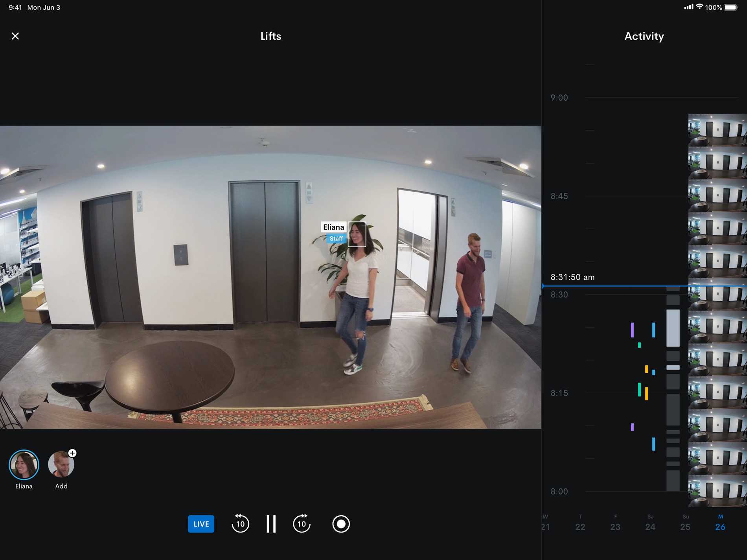
Task: Tap the Wi-Fi icon in status bar
Action: tap(699, 7)
